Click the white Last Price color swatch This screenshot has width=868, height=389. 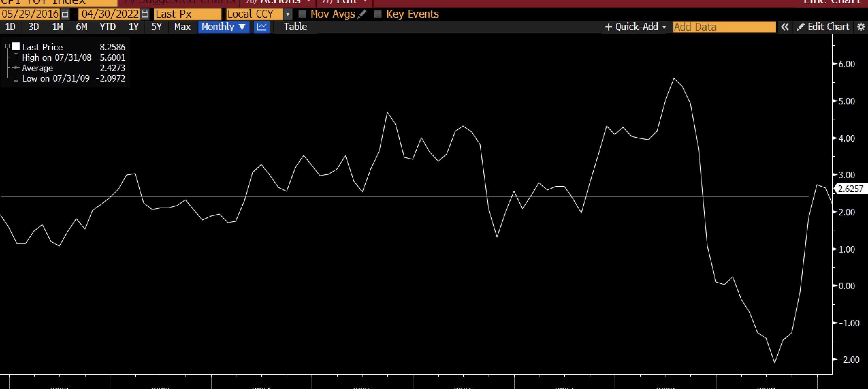[16, 46]
